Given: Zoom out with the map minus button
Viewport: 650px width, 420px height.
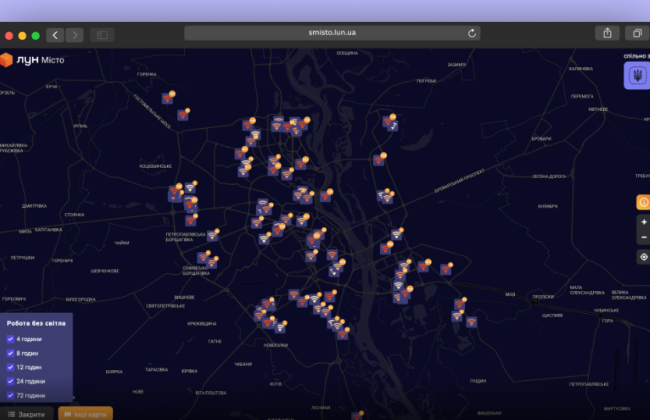Looking at the screenshot, I should tap(643, 238).
